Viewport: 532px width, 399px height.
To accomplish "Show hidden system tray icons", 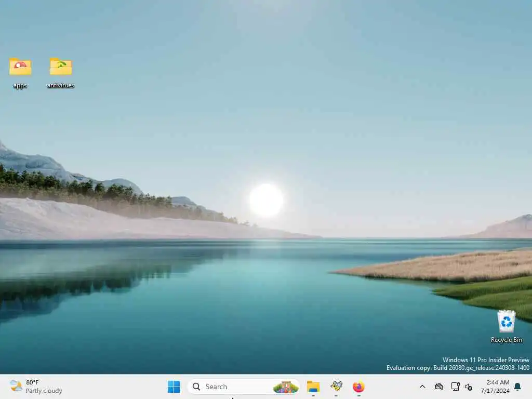I will [x=422, y=387].
